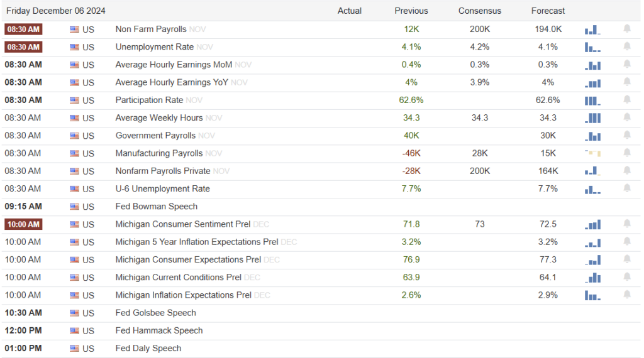Click the Actual column header
Image resolution: width=644 pixels, height=358 pixels.
[350, 11]
